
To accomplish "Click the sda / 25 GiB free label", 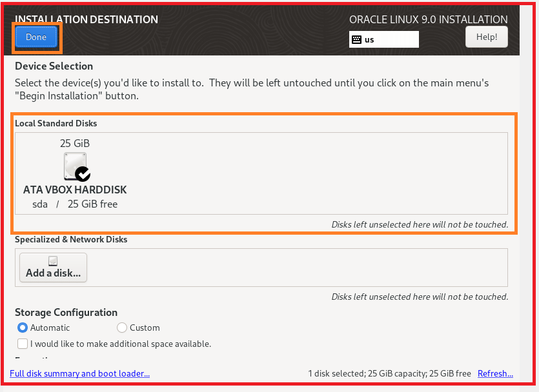I will coord(75,204).
